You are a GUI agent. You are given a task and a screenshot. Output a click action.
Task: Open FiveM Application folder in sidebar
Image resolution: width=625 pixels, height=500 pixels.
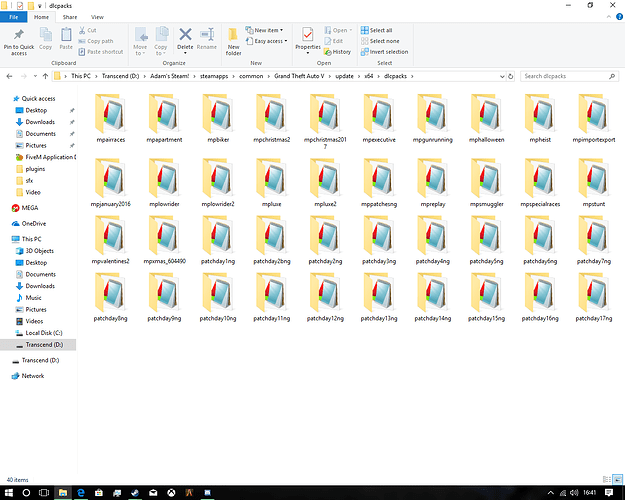pos(45,157)
